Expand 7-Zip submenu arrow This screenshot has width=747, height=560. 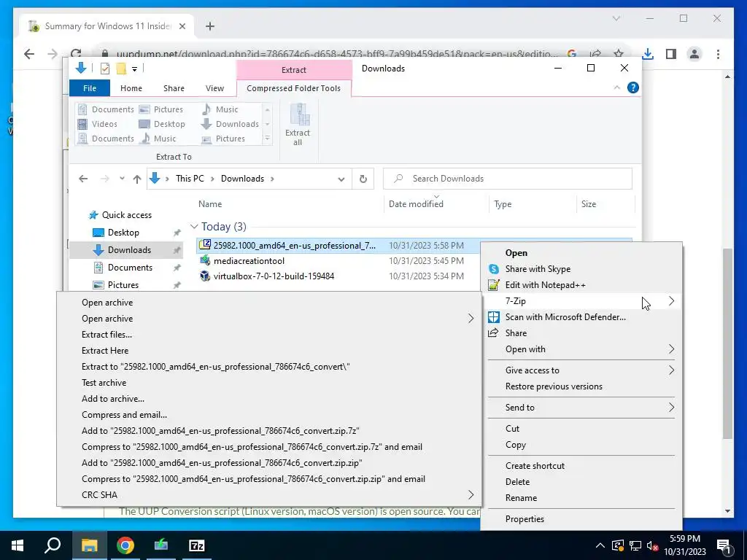point(671,301)
